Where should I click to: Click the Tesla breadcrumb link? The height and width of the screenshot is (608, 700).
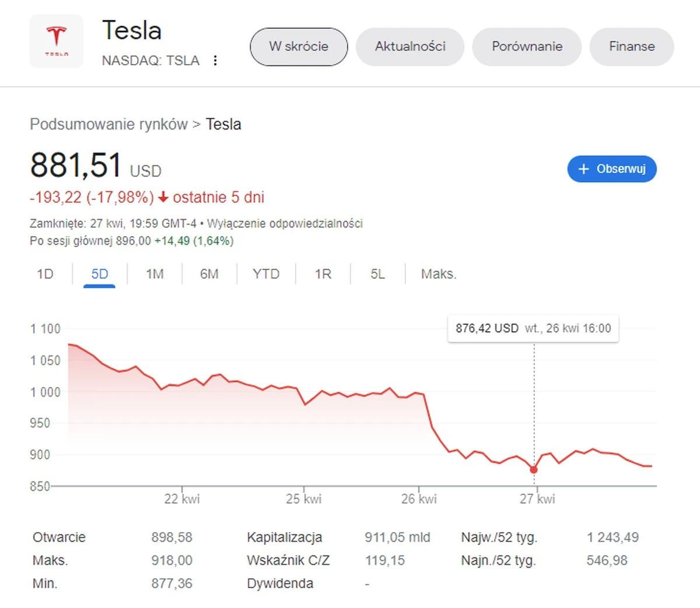[x=223, y=124]
